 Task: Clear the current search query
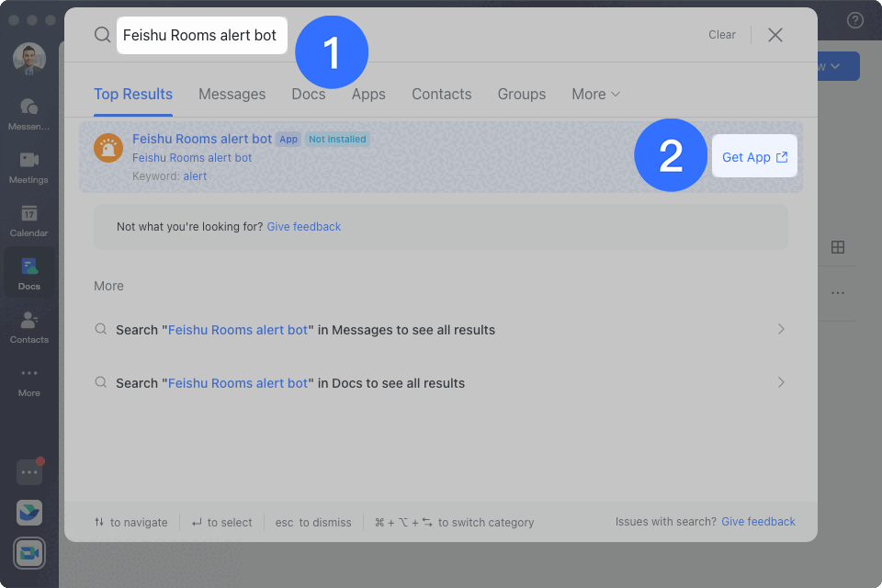pyautogui.click(x=721, y=34)
